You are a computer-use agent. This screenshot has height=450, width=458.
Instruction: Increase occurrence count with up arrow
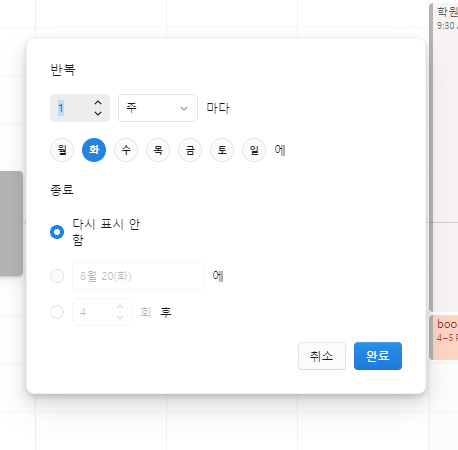pos(120,307)
